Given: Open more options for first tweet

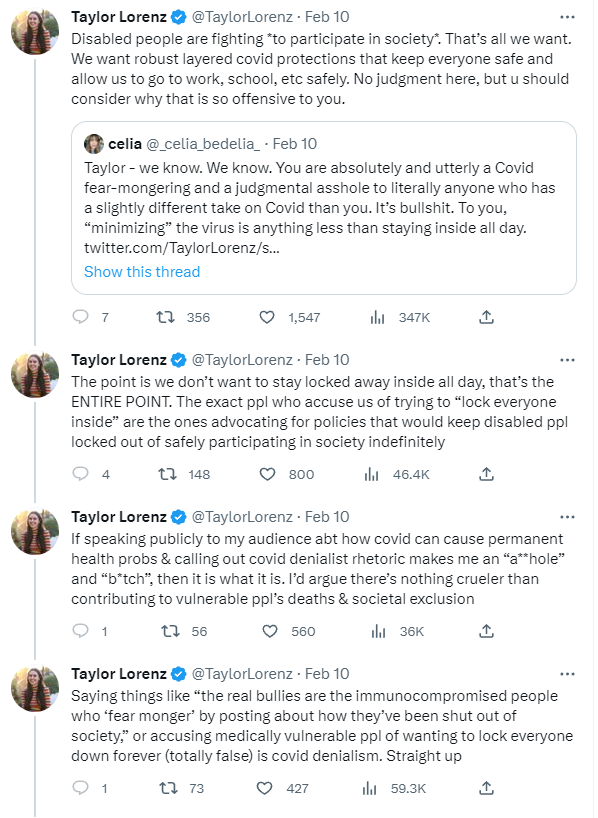Looking at the screenshot, I should 567,17.
